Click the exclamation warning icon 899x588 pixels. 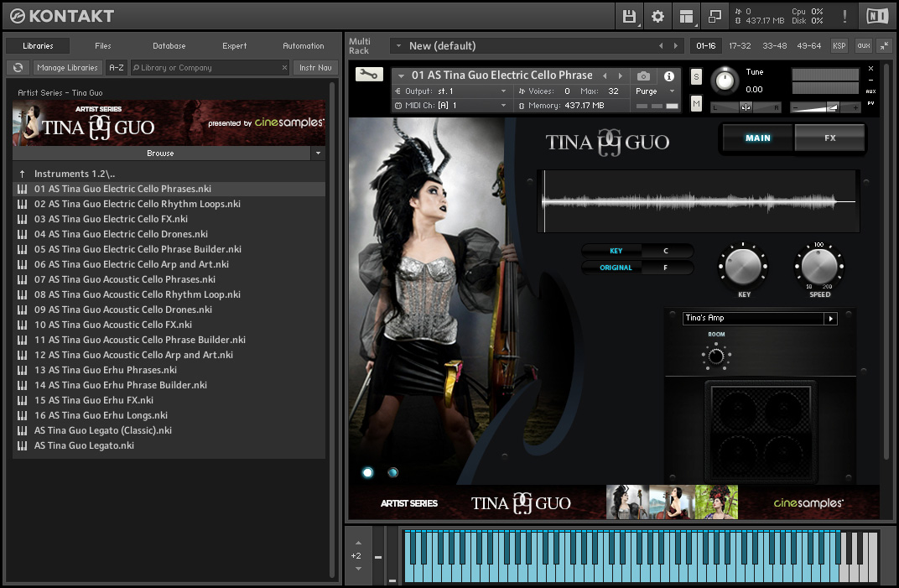click(844, 15)
